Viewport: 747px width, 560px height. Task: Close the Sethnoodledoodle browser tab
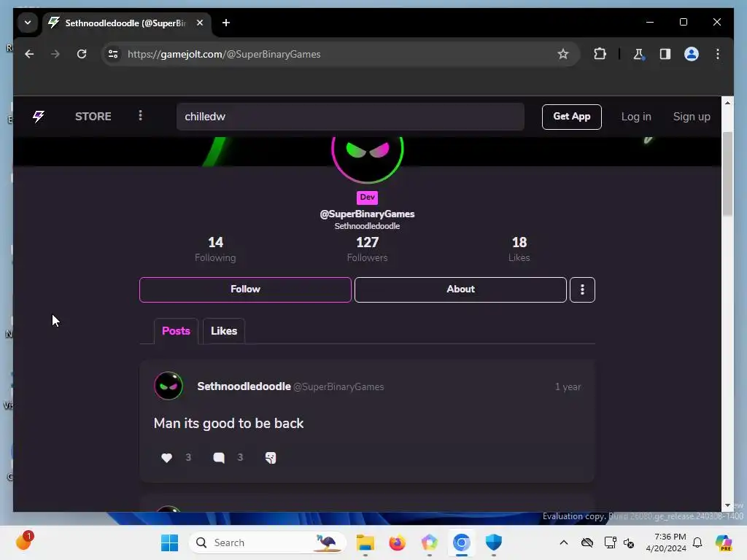pos(200,23)
